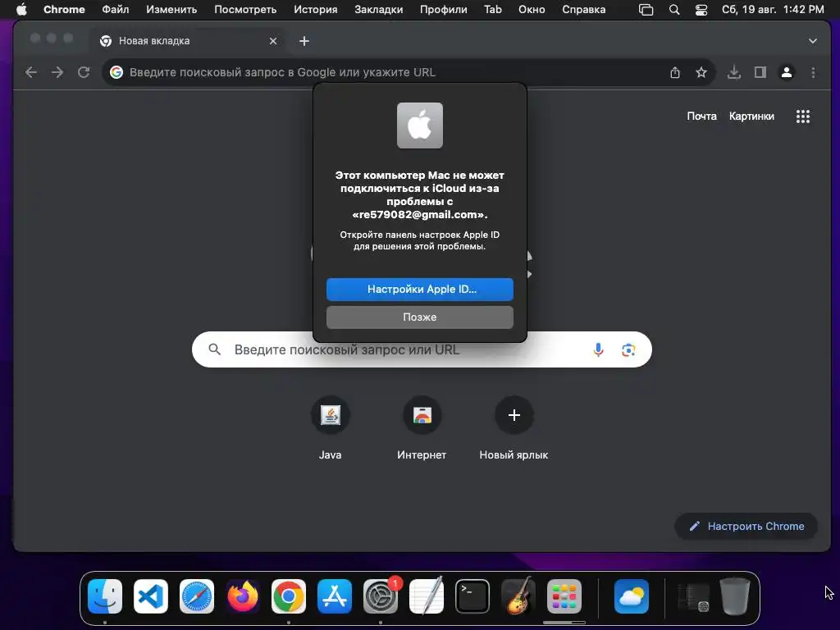Toggle the Chrome side panel icon

pyautogui.click(x=760, y=72)
